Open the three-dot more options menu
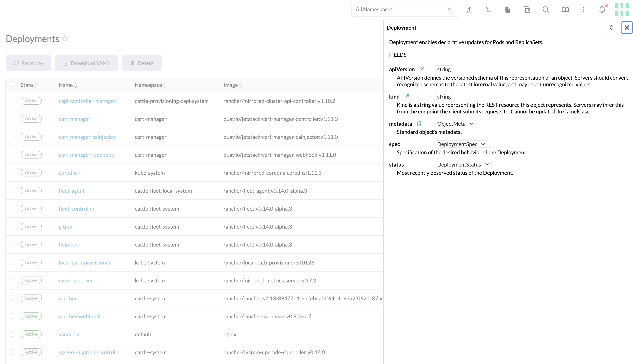Viewport: 633px width, 364px height. [583, 10]
